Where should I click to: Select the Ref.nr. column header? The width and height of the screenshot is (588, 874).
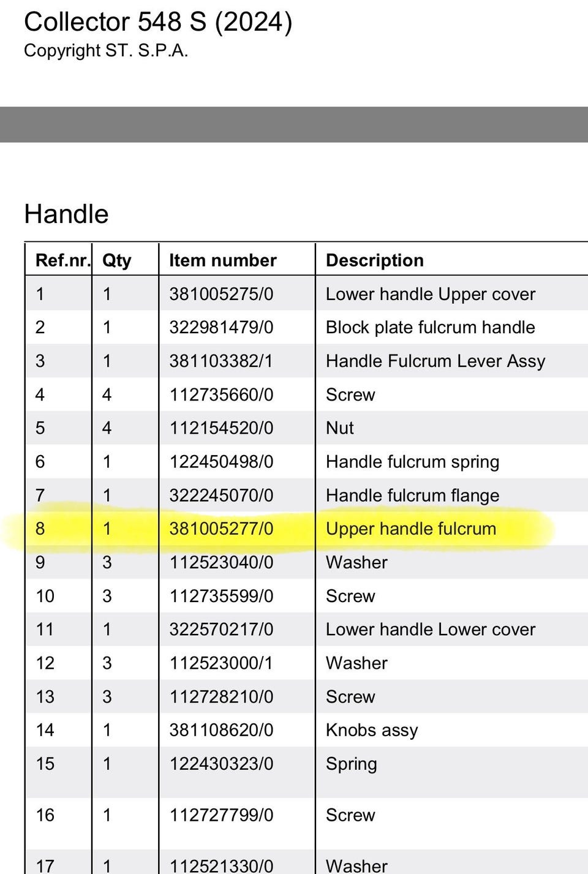click(63, 260)
